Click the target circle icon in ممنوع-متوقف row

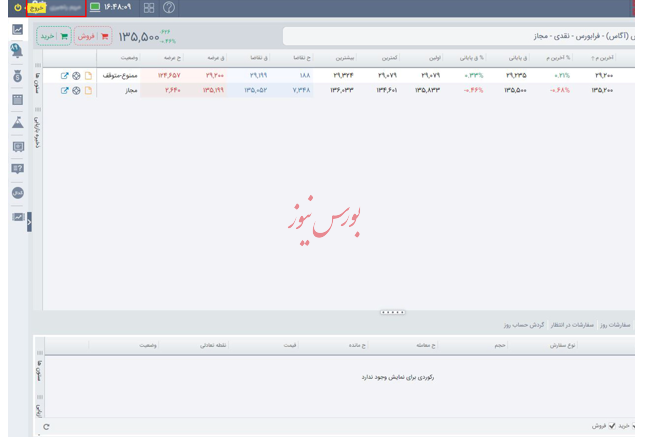click(x=76, y=76)
